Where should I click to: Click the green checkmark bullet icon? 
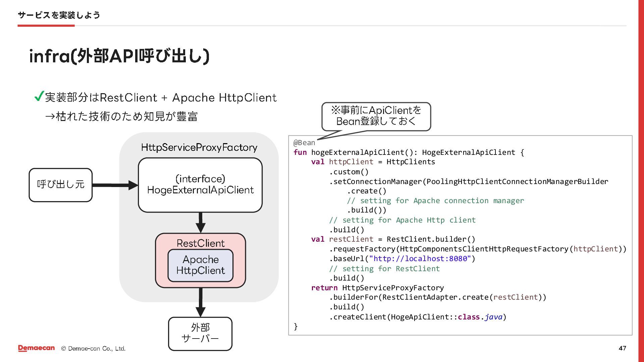[39, 97]
